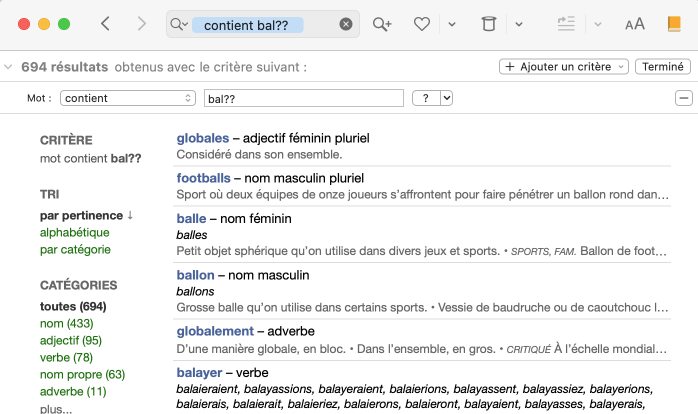Open the '?' wildcard dropdown
Image resolution: width=698 pixels, height=414 pixels.
[x=433, y=98]
